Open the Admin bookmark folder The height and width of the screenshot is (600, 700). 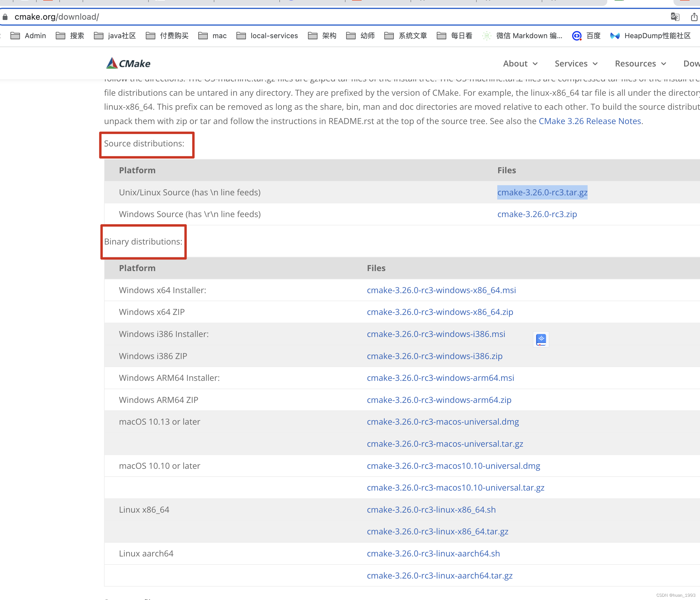[x=28, y=35]
